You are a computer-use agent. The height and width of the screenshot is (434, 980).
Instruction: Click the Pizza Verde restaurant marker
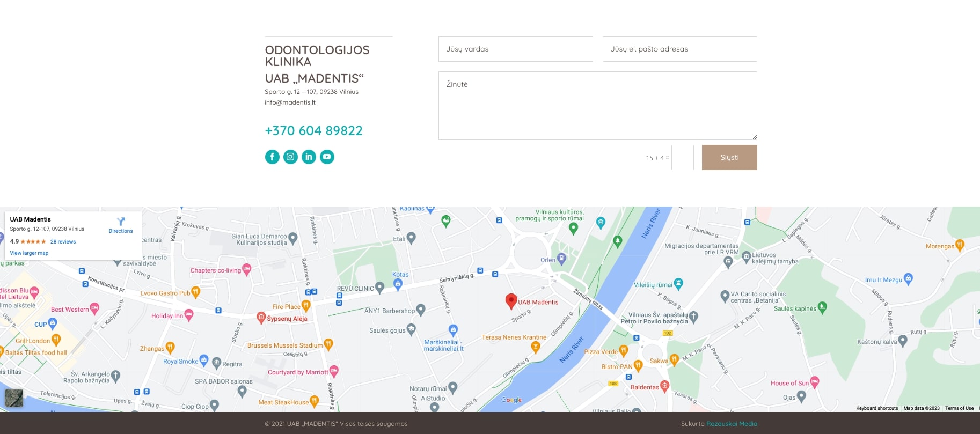pos(623,351)
